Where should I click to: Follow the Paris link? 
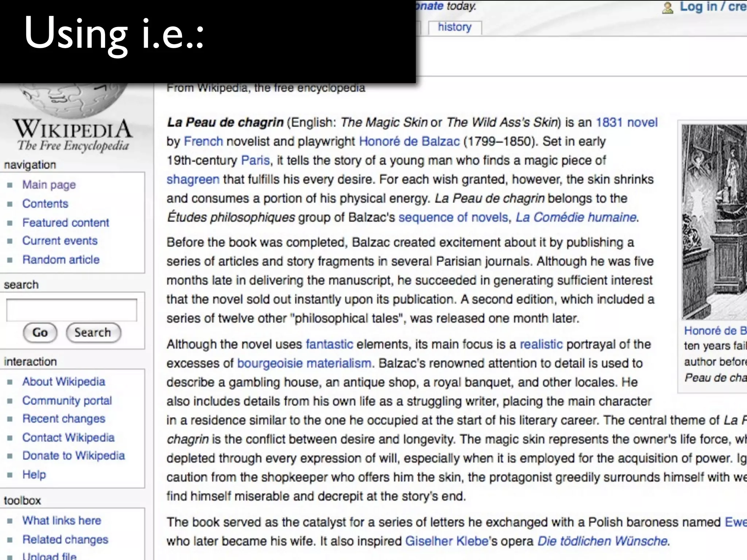(x=255, y=160)
